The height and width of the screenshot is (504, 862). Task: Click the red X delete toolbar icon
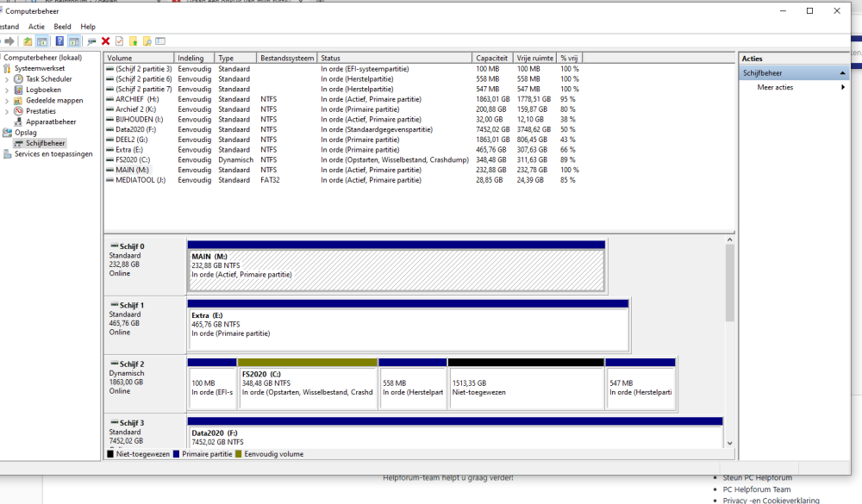(105, 40)
